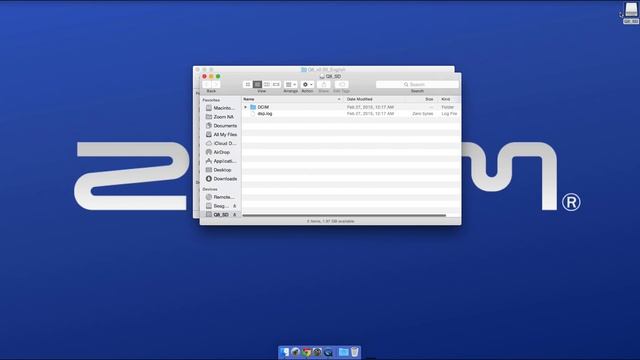The height and width of the screenshot is (360, 640).
Task: Click the Q8_SD window title proxy icon
Action: click(x=322, y=76)
